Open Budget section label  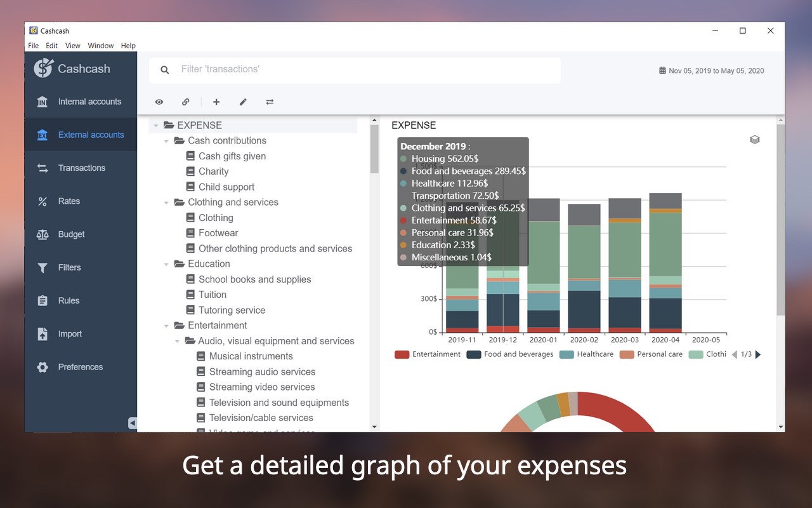tap(72, 234)
